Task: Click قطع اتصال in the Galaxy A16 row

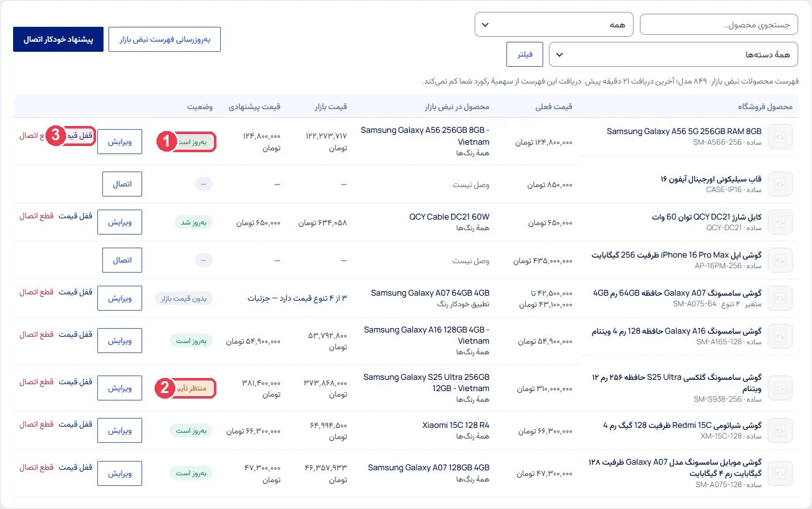Action: [x=36, y=334]
